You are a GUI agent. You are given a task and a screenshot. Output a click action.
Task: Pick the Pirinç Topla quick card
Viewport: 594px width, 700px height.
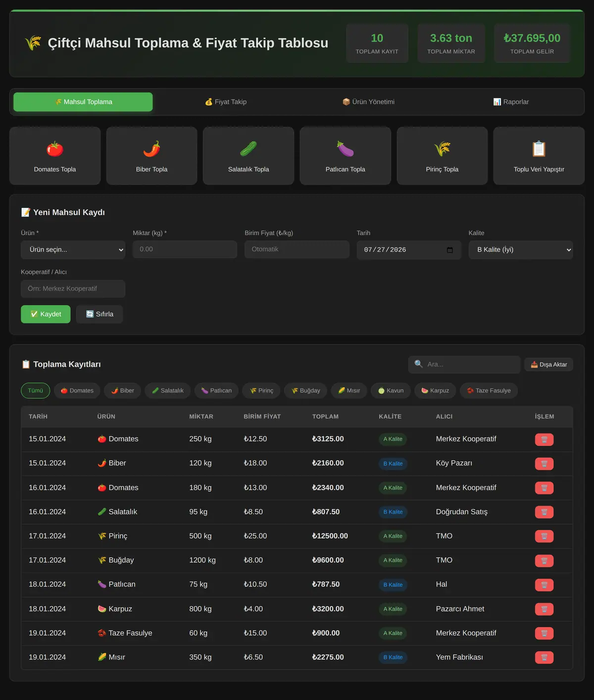click(x=442, y=156)
